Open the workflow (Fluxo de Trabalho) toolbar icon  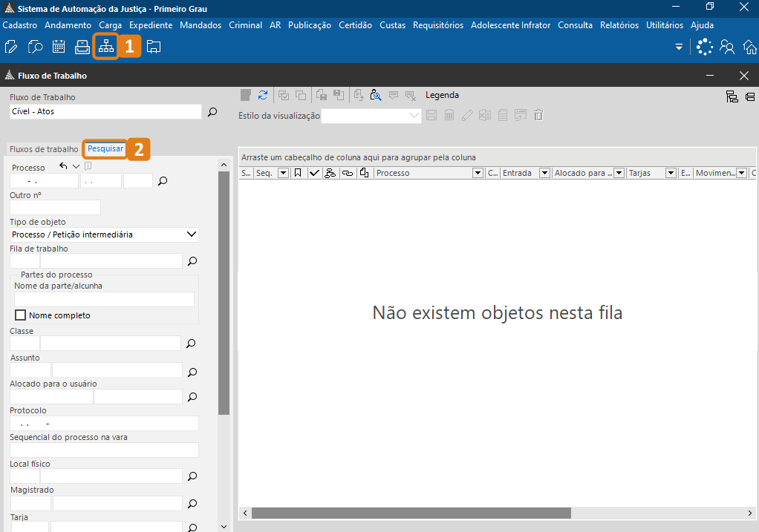(106, 47)
